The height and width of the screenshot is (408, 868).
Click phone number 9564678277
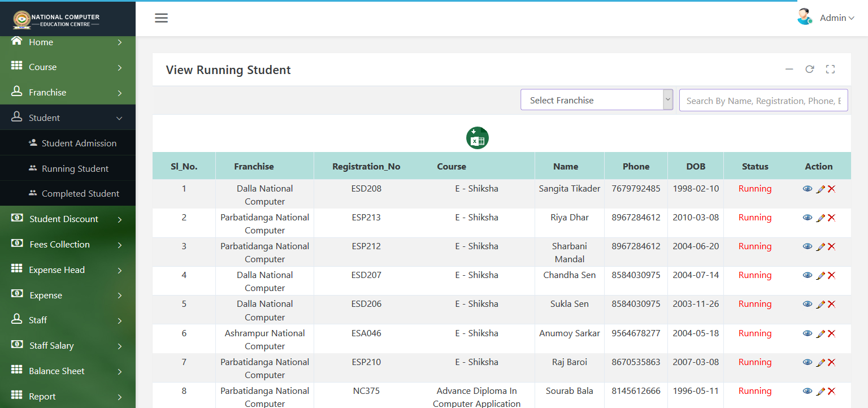[x=636, y=333]
